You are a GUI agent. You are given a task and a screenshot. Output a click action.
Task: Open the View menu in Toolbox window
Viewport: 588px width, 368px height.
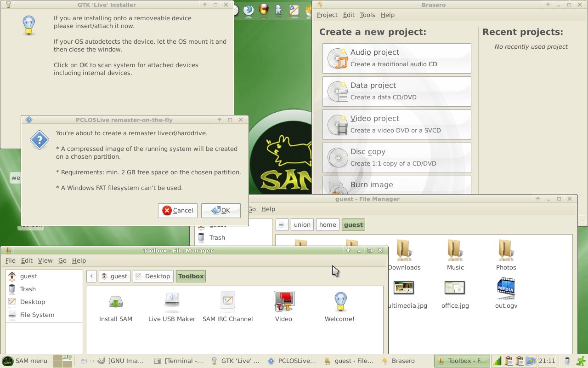tap(45, 260)
